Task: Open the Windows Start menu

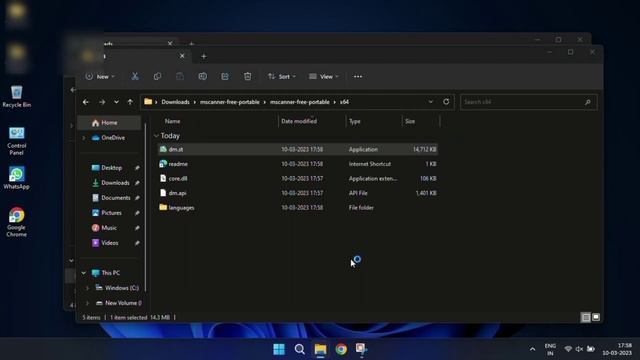Action: tap(279, 349)
